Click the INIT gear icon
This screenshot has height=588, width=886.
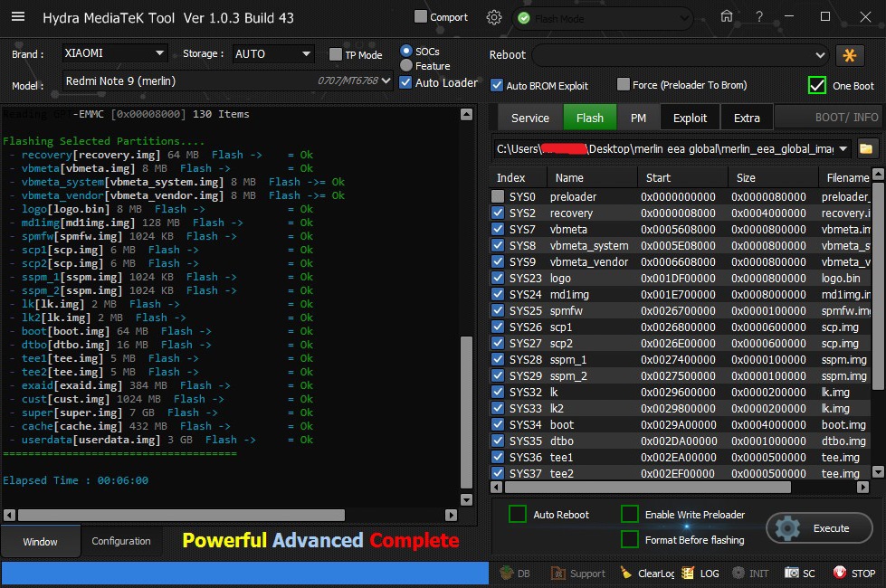738,573
